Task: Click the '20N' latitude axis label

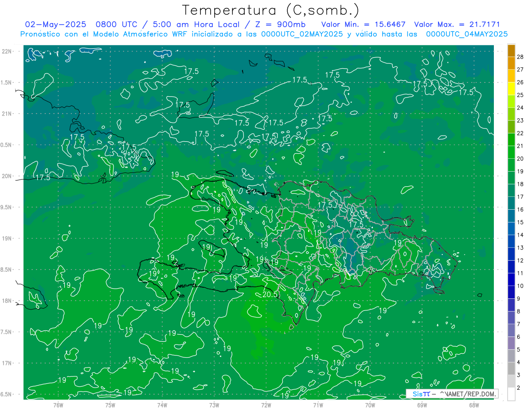Action: coord(7,176)
